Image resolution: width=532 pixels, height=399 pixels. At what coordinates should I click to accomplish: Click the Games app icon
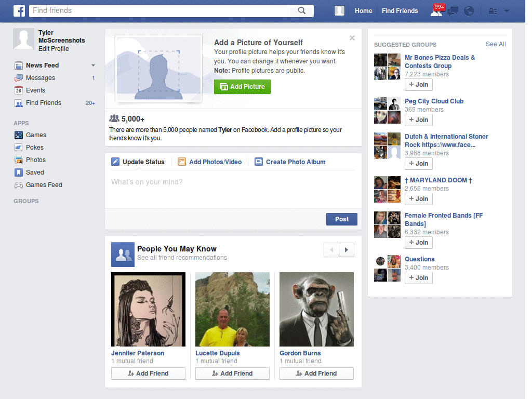[x=19, y=135]
